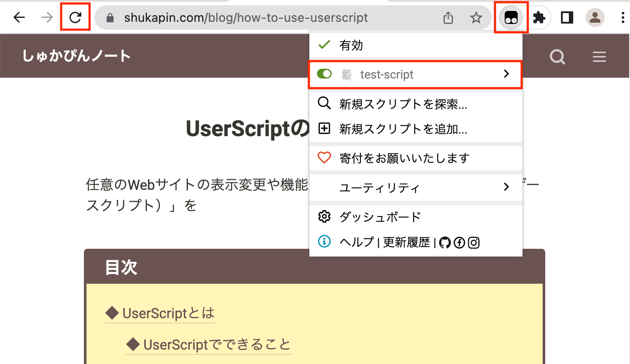Open the Extensions puzzle piece icon
The width and height of the screenshot is (630, 364).
540,17
